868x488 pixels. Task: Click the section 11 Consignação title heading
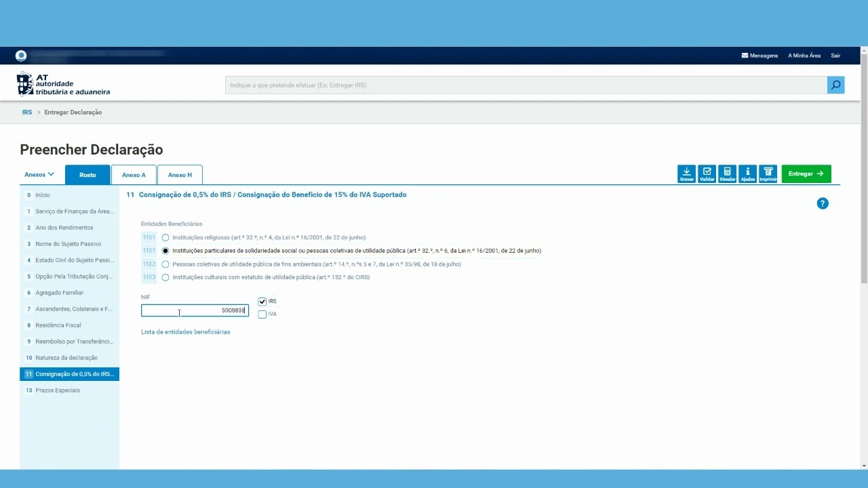pos(267,195)
